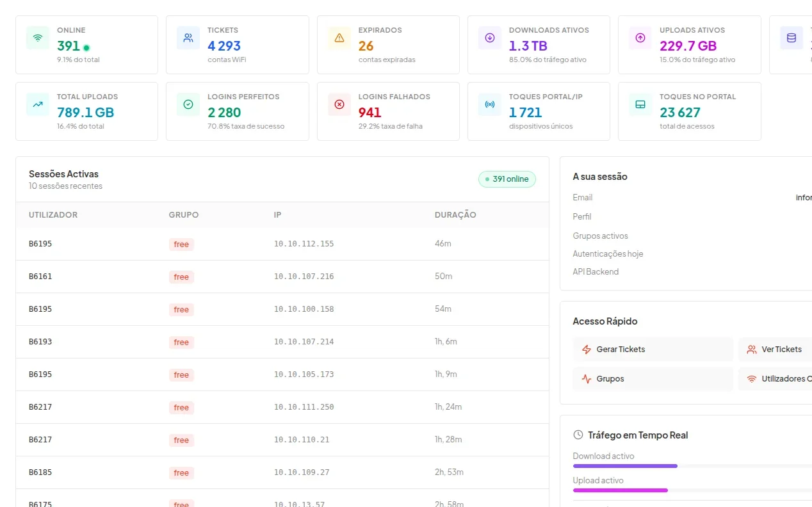
Task: Click the Toques Portal/IP broadcast icon
Action: (490, 104)
